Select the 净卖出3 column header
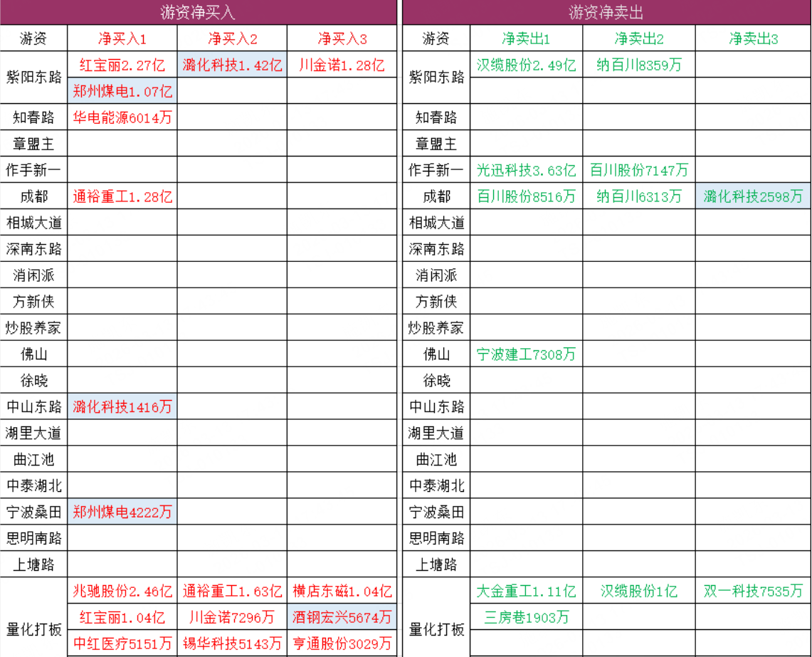 [754, 38]
